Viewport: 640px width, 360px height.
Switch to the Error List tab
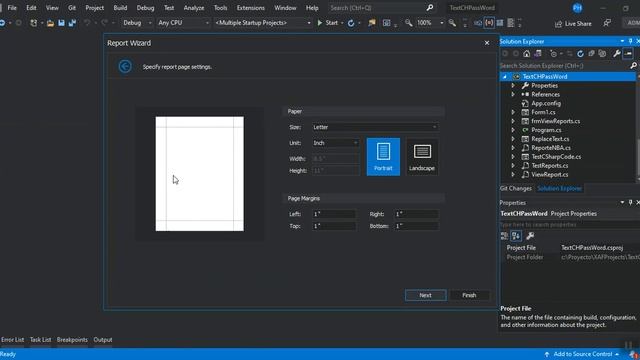pyautogui.click(x=13, y=340)
